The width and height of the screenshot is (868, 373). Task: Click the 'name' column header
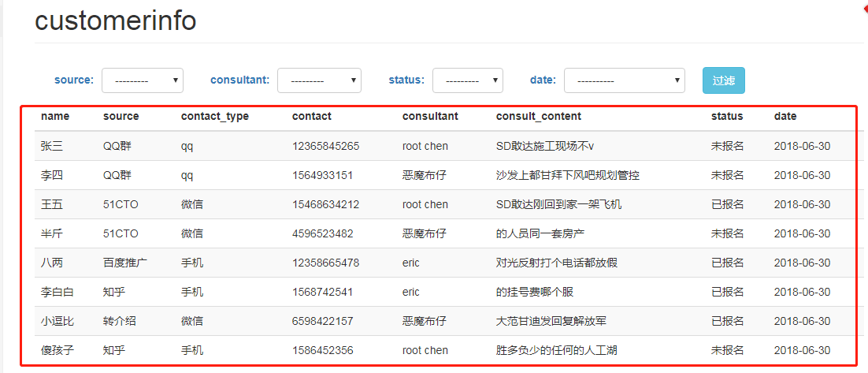point(55,117)
